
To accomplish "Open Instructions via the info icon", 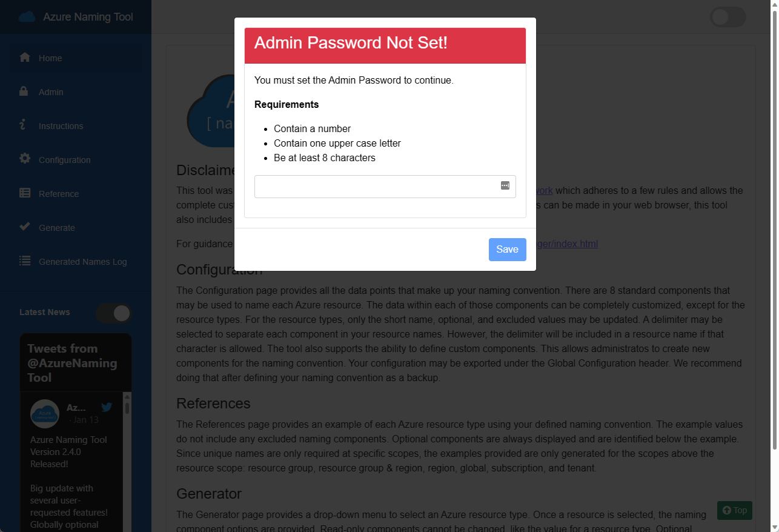I will pyautogui.click(x=24, y=125).
